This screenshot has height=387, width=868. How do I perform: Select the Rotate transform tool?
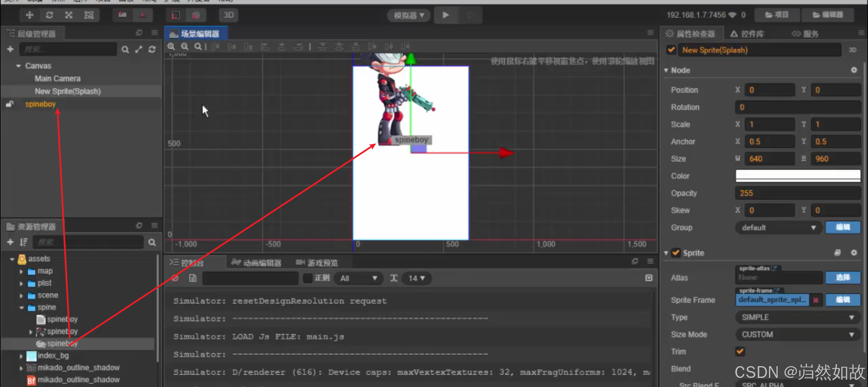click(x=49, y=15)
